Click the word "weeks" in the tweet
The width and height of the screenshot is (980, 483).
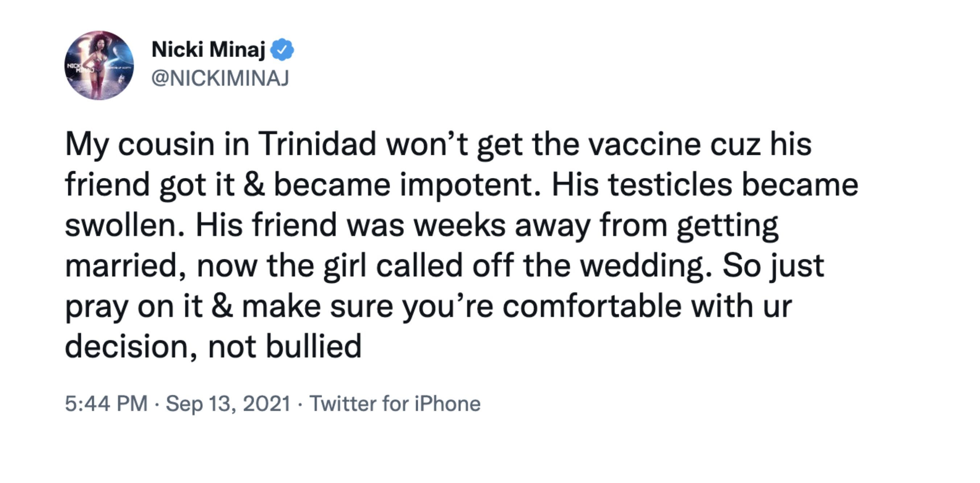(x=460, y=225)
